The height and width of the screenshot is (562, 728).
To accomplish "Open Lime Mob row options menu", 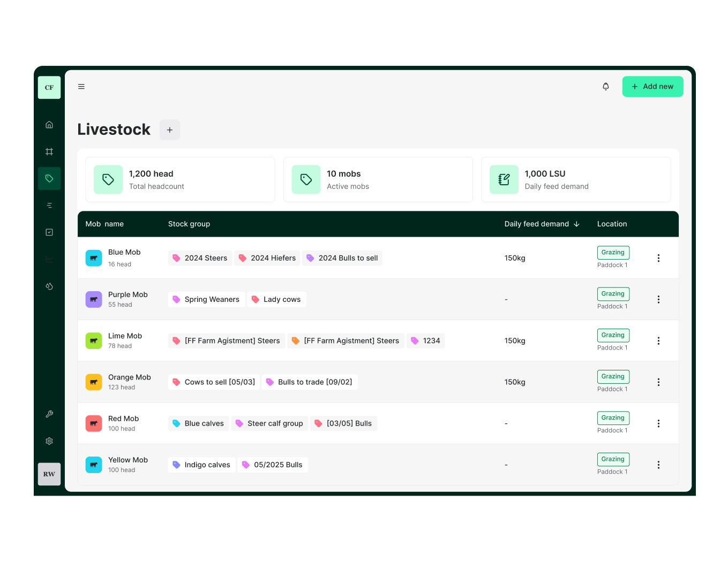I will pyautogui.click(x=658, y=341).
